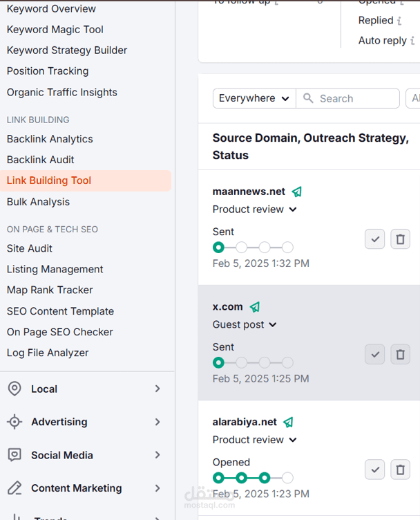This screenshot has width=420, height=520.
Task: Click the Opened status label for alarabiya.net
Action: point(231,463)
